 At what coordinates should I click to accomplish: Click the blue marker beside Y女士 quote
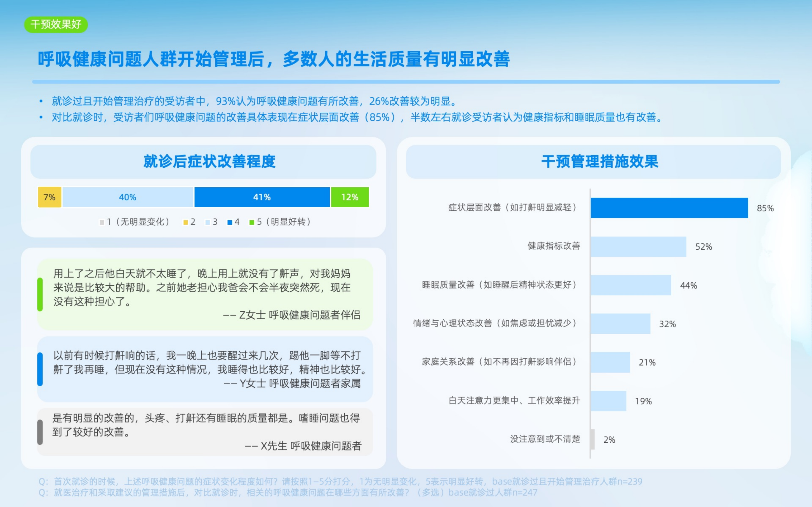coord(40,369)
